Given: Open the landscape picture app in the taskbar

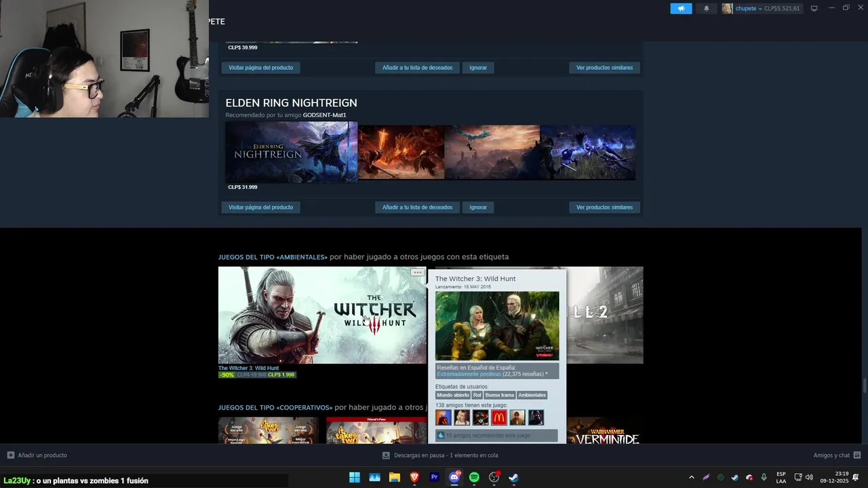Looking at the screenshot, I should pos(374,477).
